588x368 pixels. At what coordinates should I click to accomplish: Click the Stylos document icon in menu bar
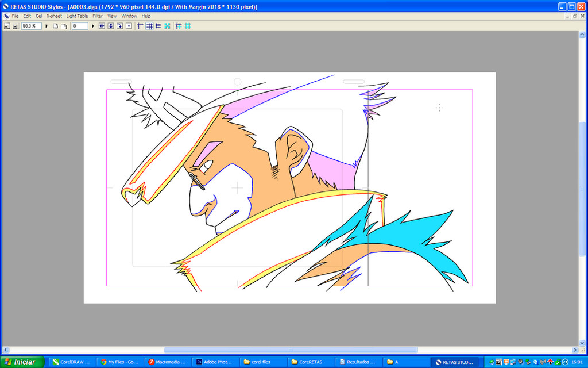click(6, 16)
